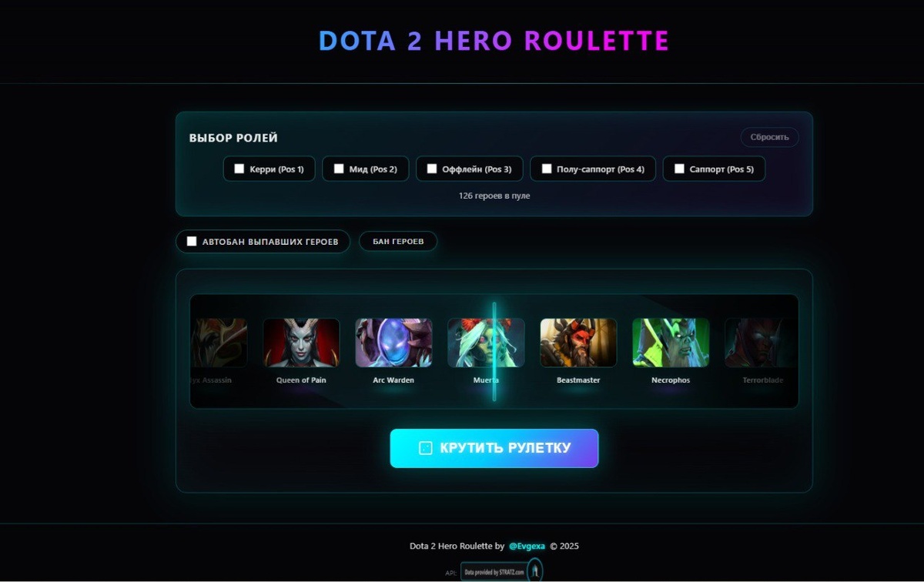Click the Dota 2 Hero Roulette title
924x582 pixels.
click(494, 41)
